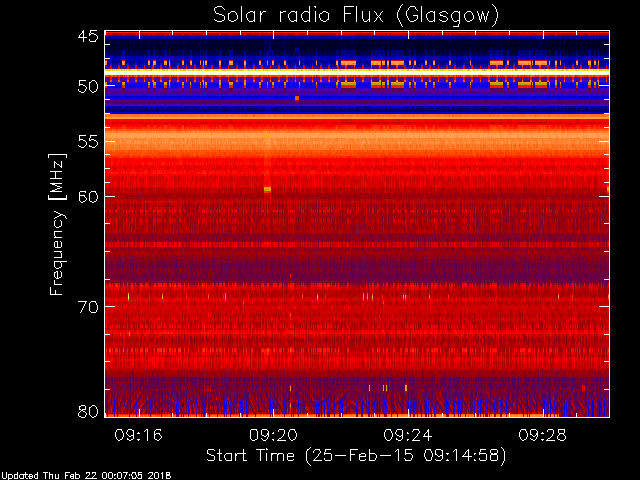Select the 80 frequency axis label
The width and height of the screenshot is (640, 480).
point(88,411)
